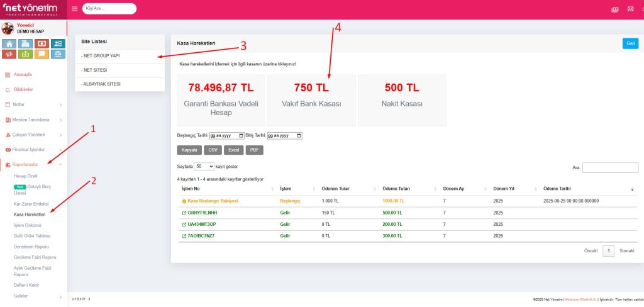644x307 pixels.
Task: Open the megaphone announcements shortcut
Action: [x=9, y=54]
